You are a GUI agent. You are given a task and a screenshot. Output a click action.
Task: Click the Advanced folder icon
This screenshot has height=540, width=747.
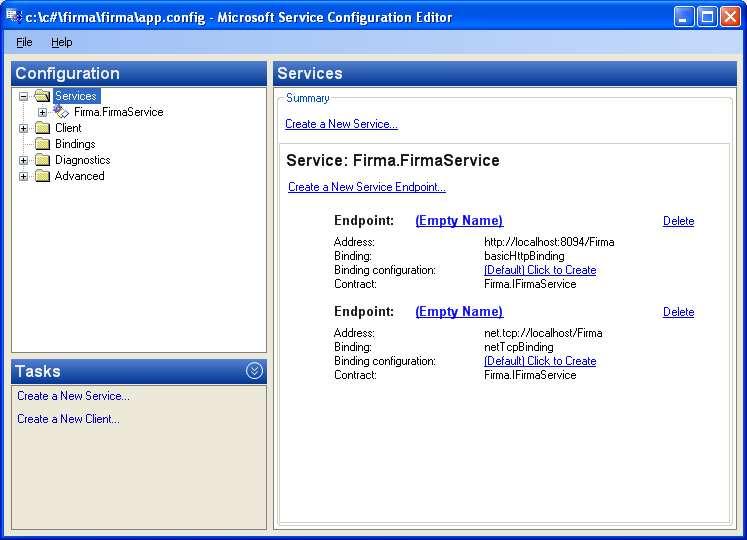coord(42,176)
